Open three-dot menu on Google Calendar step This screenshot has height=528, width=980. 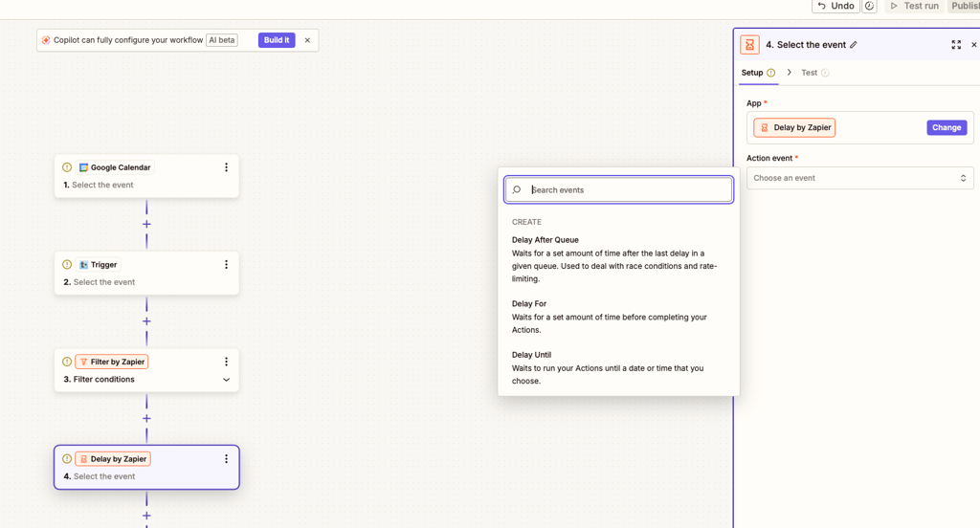226,167
